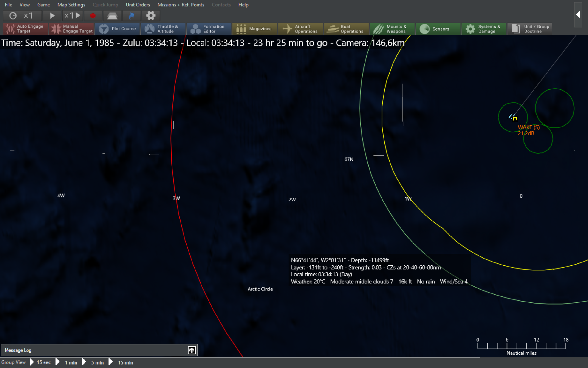
Task: Click Auto Engage Target button
Action: pyautogui.click(x=25, y=29)
